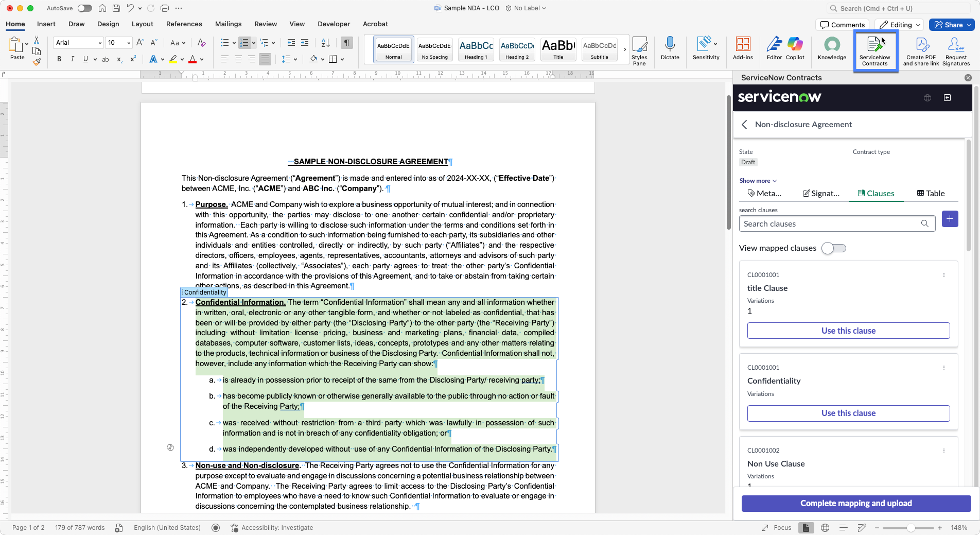Open options menu for title Clause card

(944, 275)
